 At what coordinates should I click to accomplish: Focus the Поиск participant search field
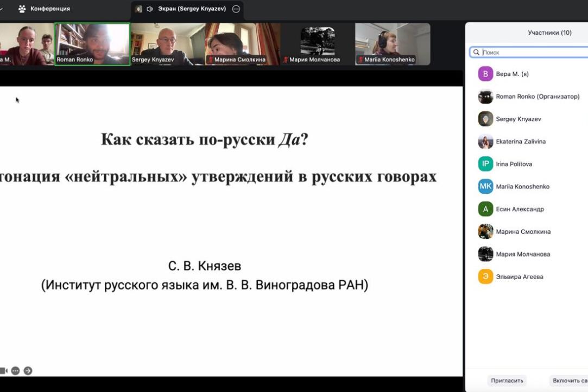click(x=532, y=52)
